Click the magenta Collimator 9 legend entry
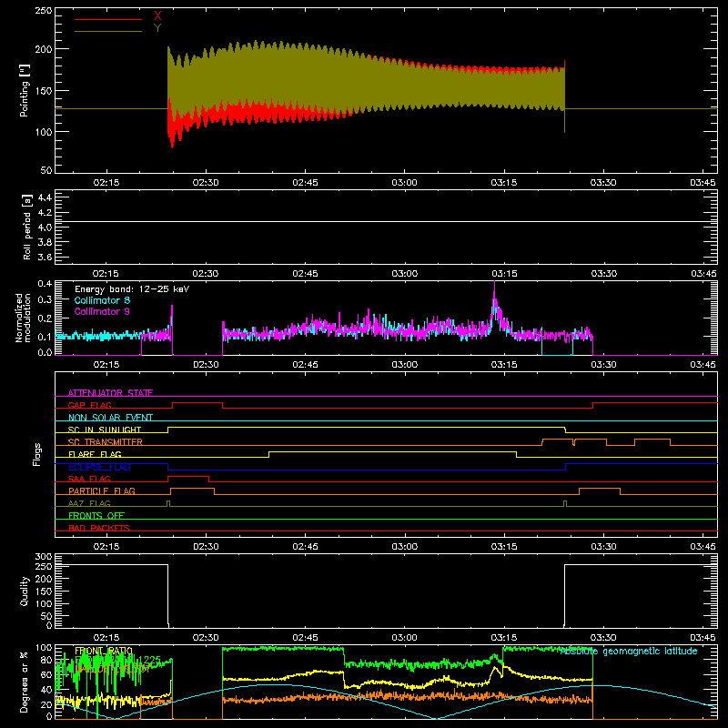 (x=102, y=311)
